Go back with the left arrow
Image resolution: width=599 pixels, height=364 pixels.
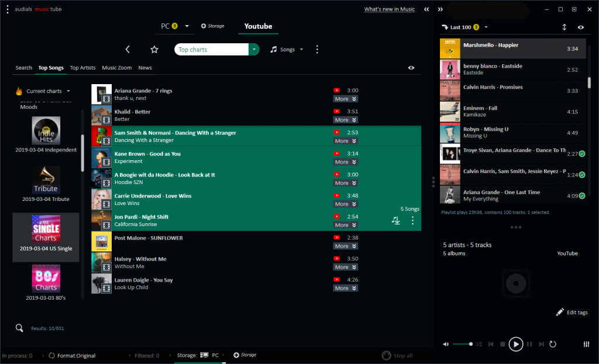pyautogui.click(x=128, y=49)
